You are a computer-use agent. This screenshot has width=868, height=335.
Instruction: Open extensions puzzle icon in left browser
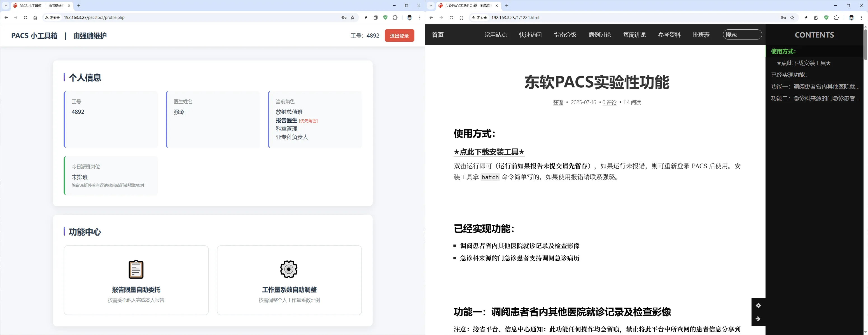pos(395,18)
